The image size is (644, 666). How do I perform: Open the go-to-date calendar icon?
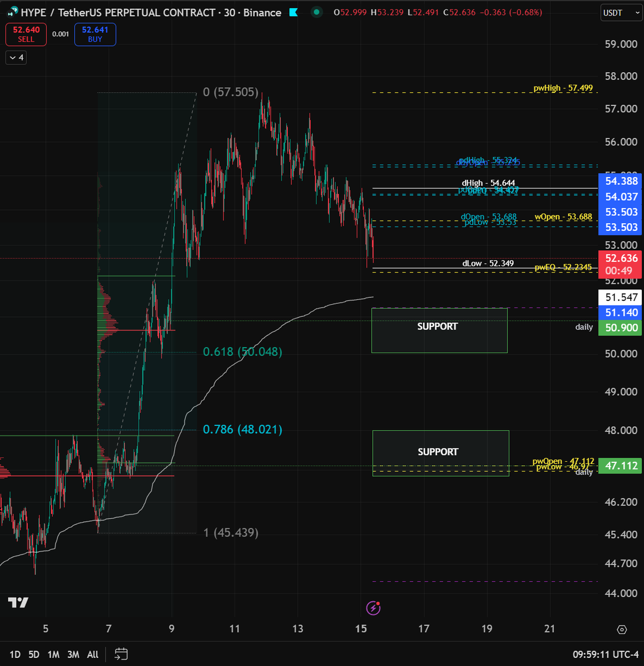pos(121,654)
